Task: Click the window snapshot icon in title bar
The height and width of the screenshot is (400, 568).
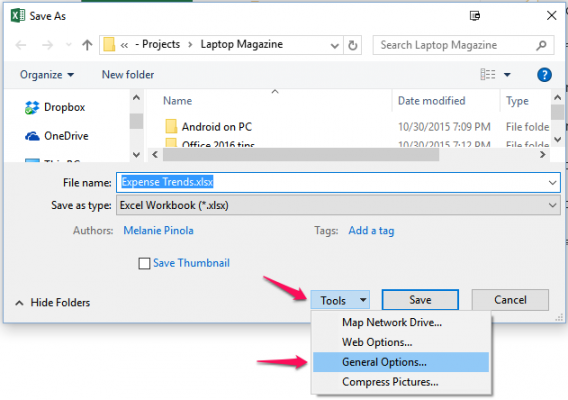Action: coord(475,16)
